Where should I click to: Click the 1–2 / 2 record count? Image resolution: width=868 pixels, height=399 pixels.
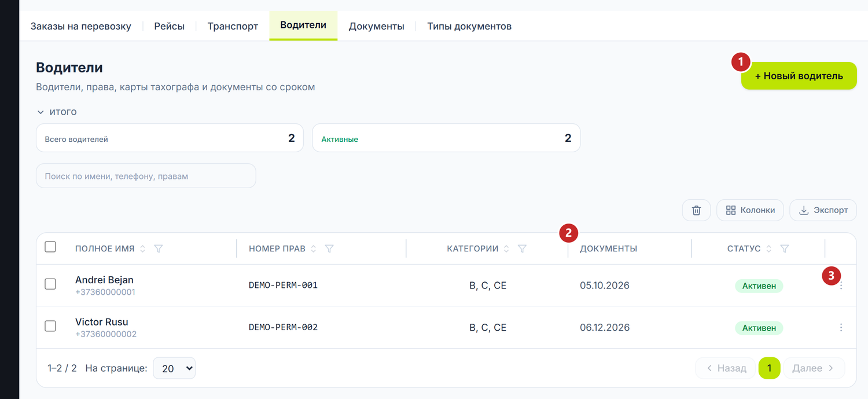pos(62,368)
